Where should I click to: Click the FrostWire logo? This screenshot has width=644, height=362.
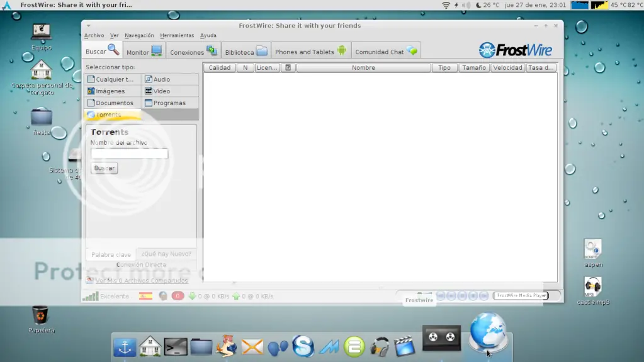pos(516,50)
